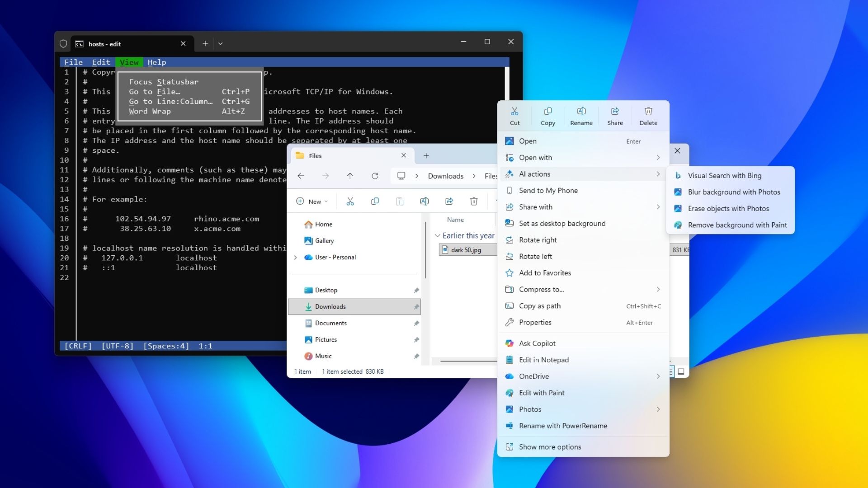The image size is (868, 488).
Task: Select Focus Statusbar from the View menu
Action: tap(163, 82)
